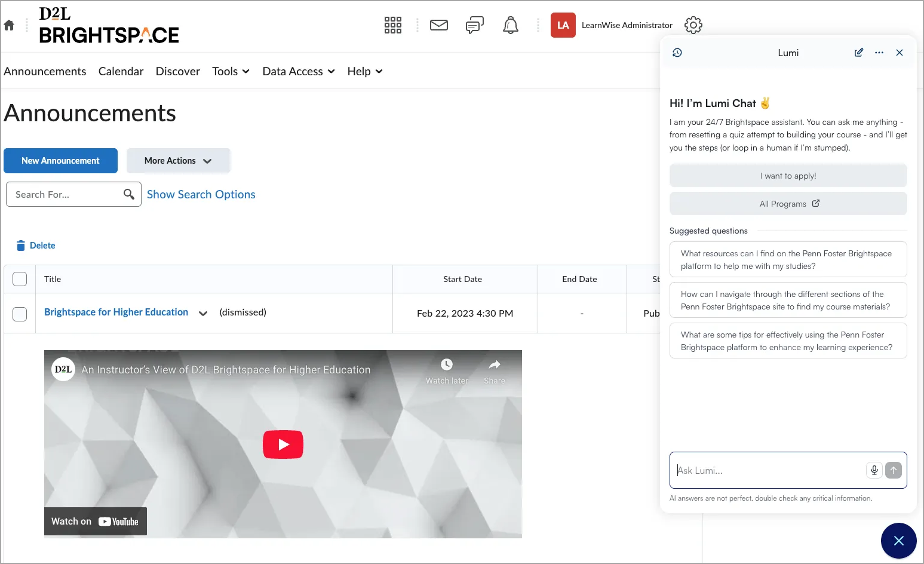
Task: Open the All Programs link button
Action: pos(788,204)
